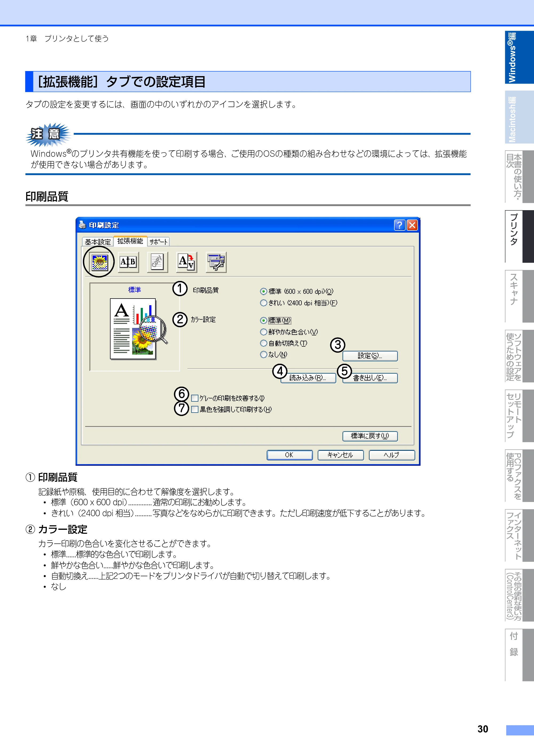Enable 黒色を強調して印刷する checkbox

195,410
